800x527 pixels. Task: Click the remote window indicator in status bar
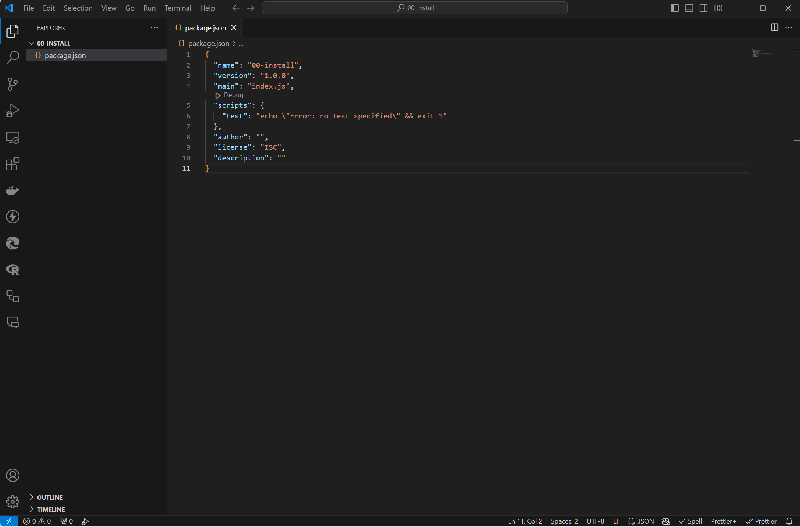pos(9,521)
